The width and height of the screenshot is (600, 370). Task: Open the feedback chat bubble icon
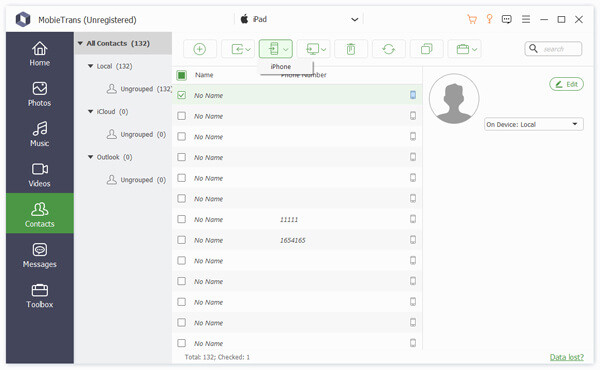pyautogui.click(x=507, y=19)
